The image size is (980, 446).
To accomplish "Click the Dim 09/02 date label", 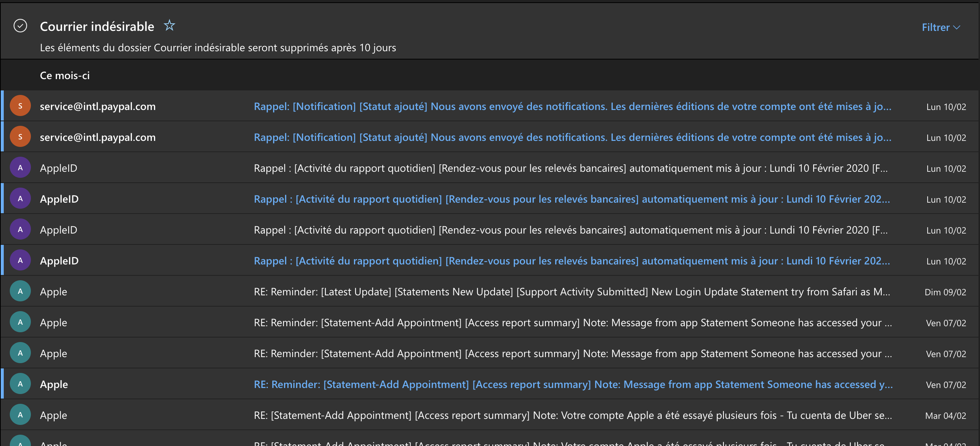I will tap(945, 292).
